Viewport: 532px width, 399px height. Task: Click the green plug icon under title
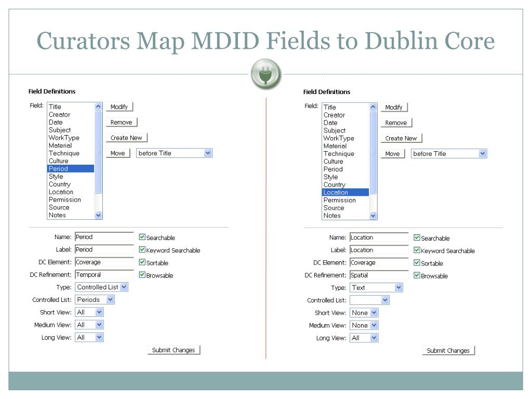266,74
